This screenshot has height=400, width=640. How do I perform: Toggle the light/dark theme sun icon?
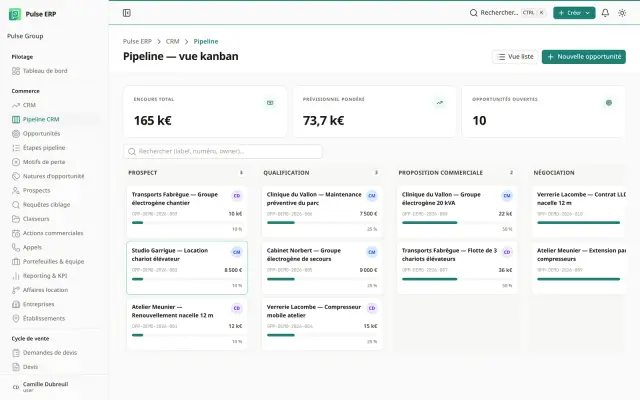[x=622, y=13]
